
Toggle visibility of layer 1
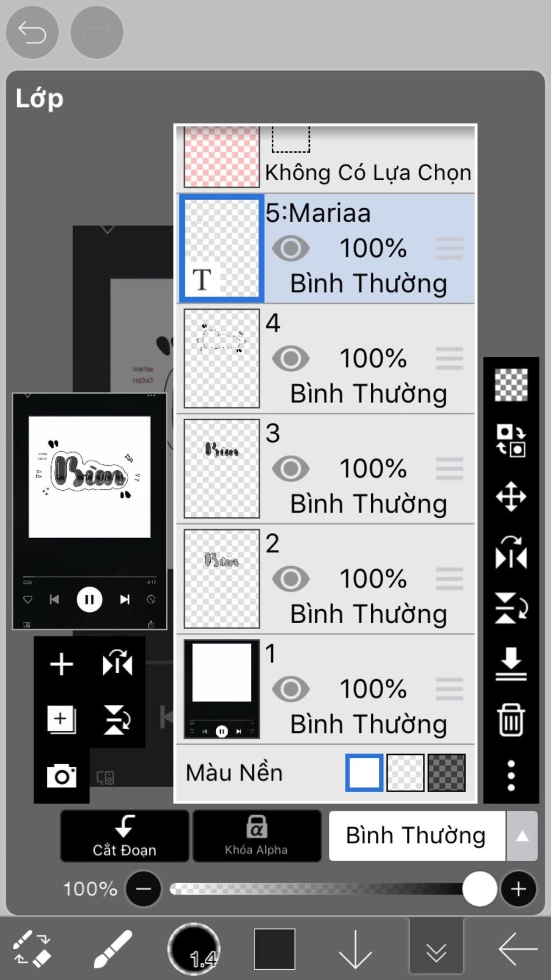click(291, 689)
